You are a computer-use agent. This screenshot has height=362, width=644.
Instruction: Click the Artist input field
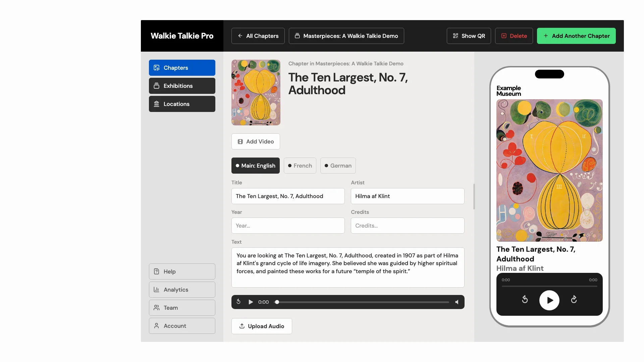408,196
